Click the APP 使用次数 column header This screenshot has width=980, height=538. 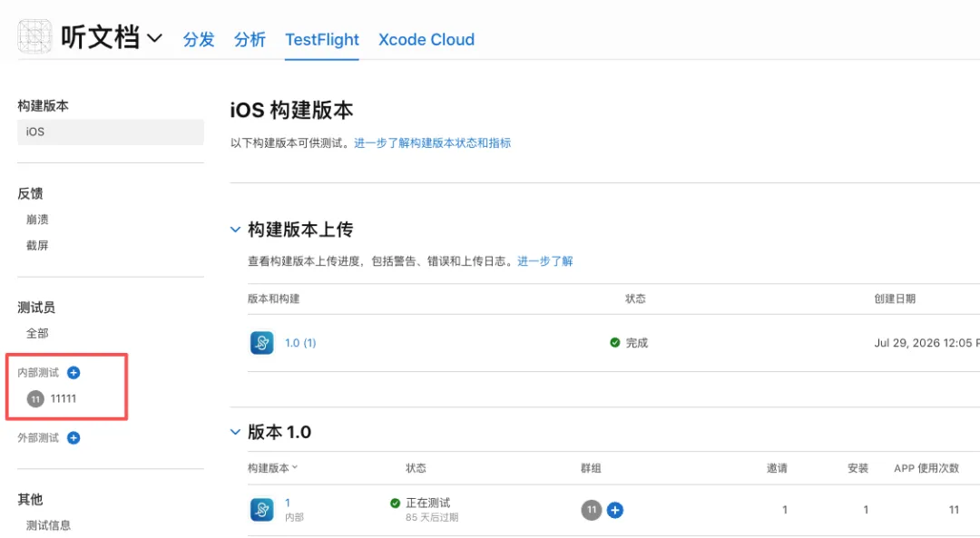tap(926, 468)
